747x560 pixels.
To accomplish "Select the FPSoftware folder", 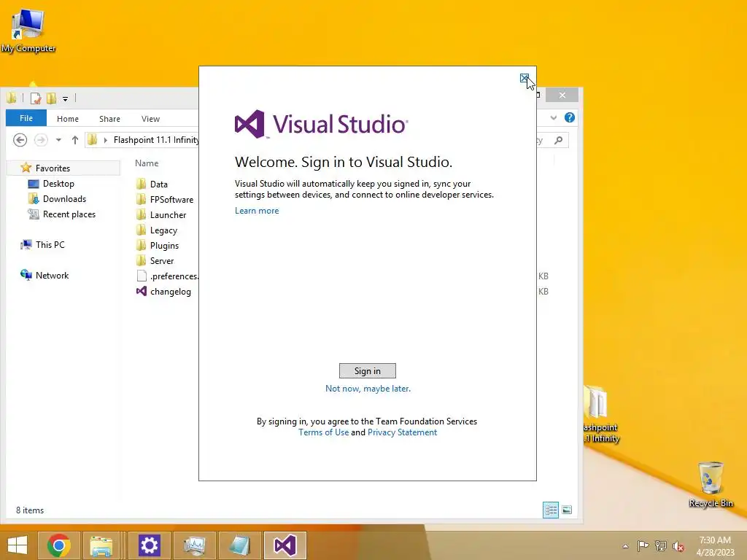I will point(165,200).
